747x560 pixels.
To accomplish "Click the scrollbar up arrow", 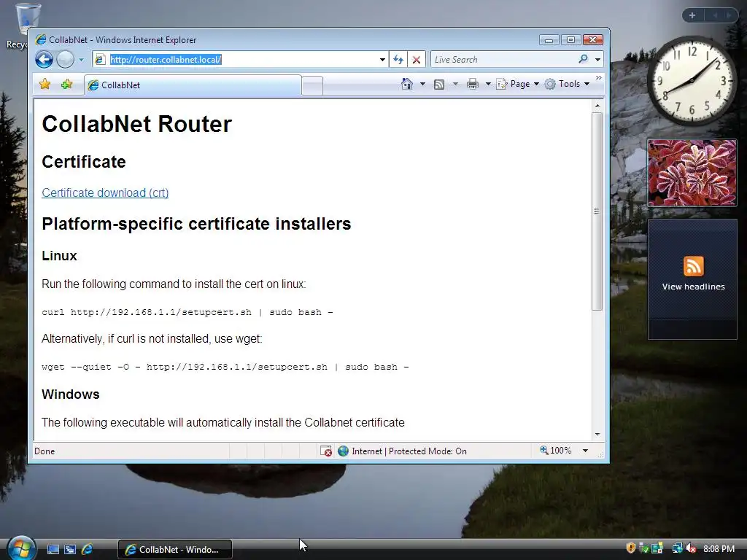I will tap(597, 105).
